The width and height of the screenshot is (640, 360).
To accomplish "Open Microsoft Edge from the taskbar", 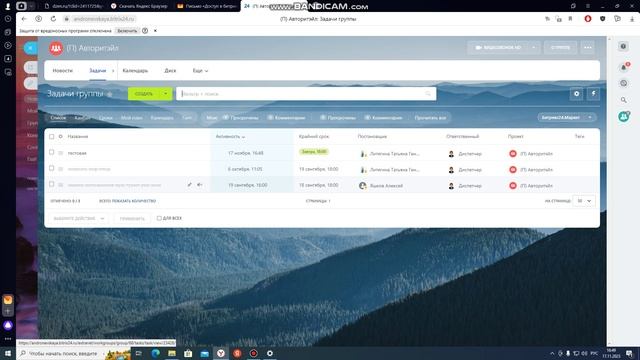I will click(156, 353).
